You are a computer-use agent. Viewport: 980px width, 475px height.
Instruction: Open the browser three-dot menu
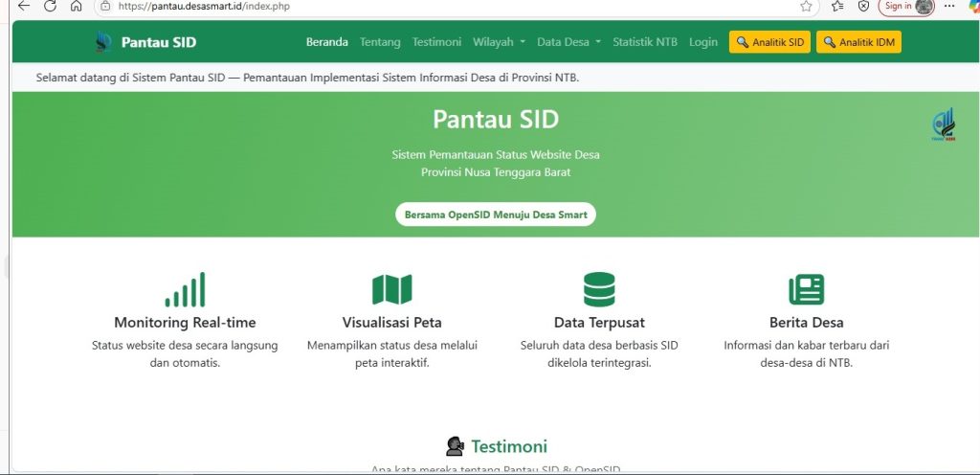tap(950, 7)
